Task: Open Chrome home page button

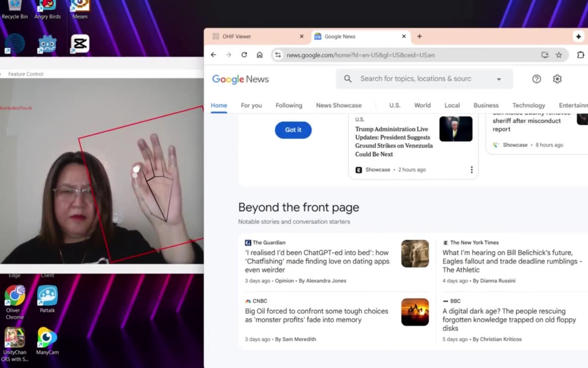Action: pyautogui.click(x=260, y=55)
